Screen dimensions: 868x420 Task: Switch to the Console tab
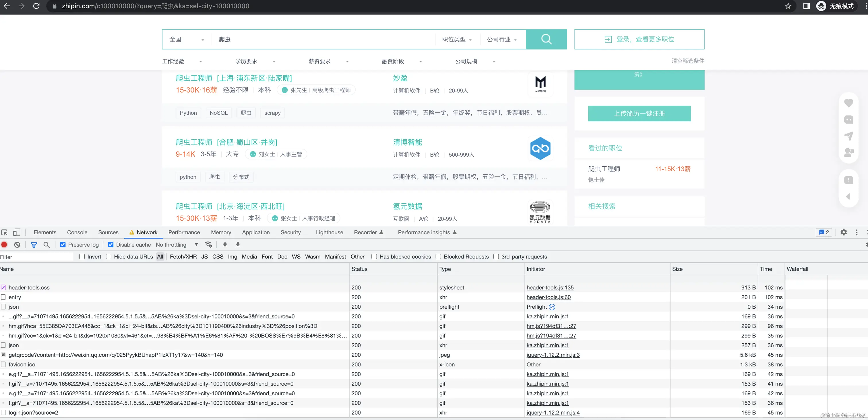(77, 232)
